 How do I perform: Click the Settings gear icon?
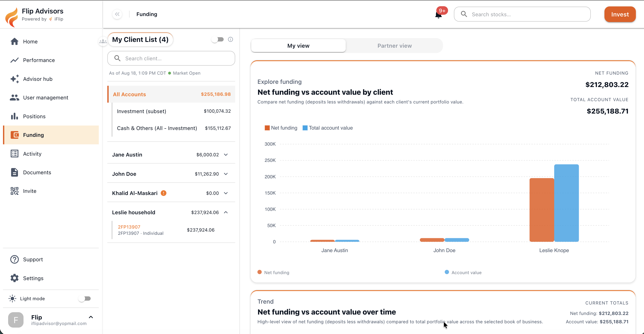point(15,278)
